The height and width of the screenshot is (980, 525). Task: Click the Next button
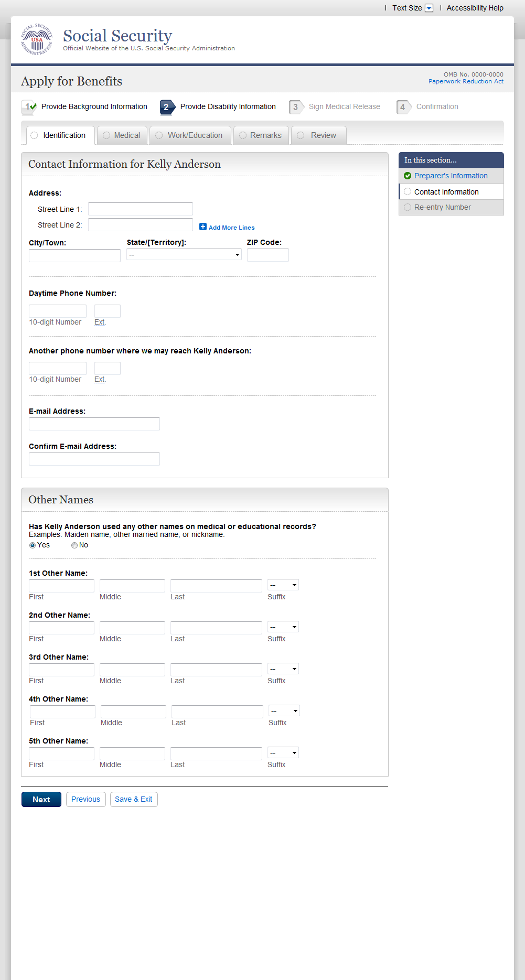(x=41, y=799)
